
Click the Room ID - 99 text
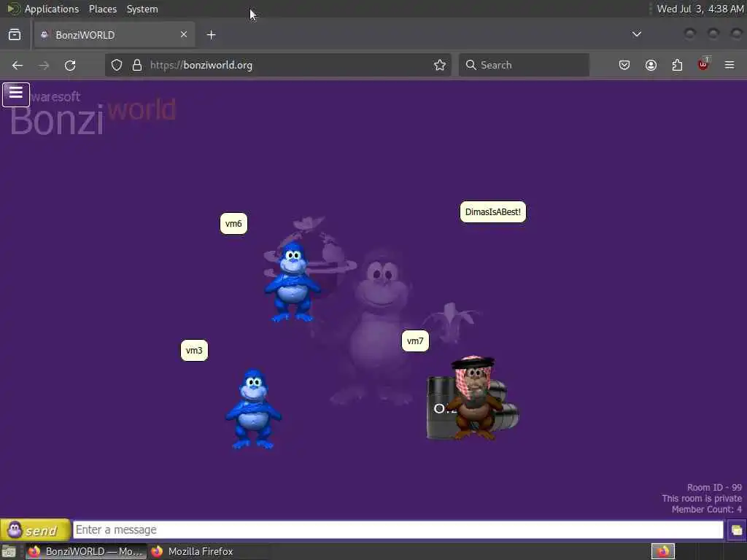click(x=714, y=487)
